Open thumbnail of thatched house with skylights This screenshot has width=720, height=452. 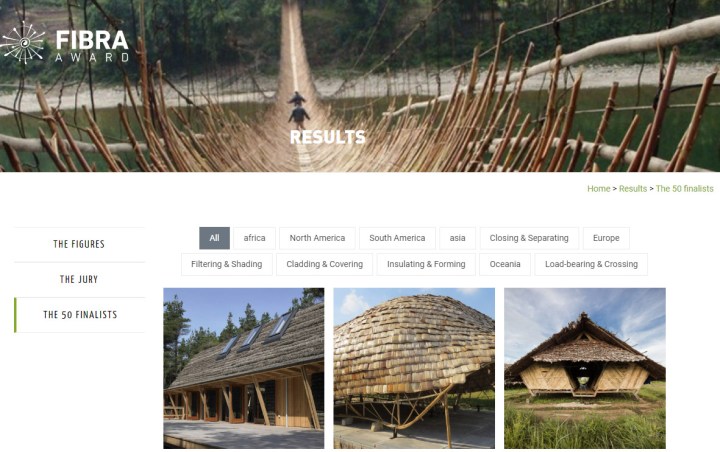point(244,368)
